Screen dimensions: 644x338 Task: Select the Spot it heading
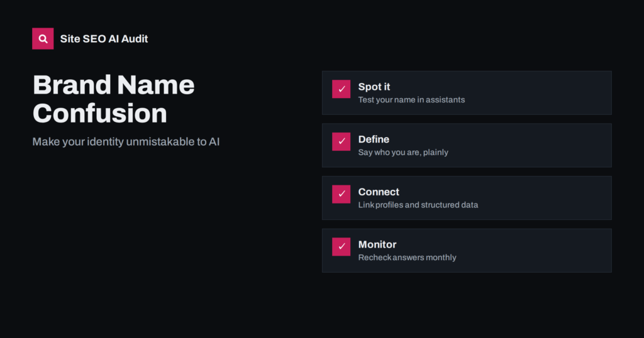tap(374, 87)
